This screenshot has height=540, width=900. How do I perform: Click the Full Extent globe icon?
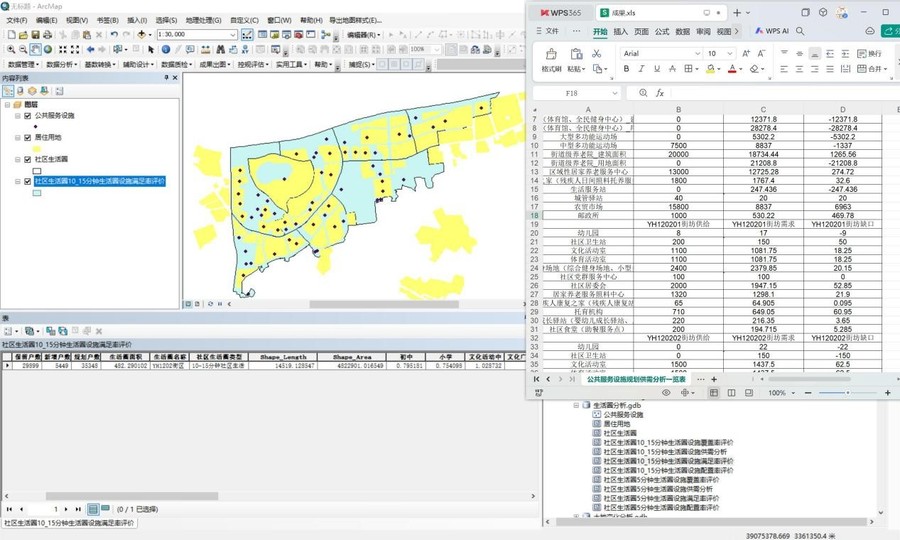click(x=48, y=50)
